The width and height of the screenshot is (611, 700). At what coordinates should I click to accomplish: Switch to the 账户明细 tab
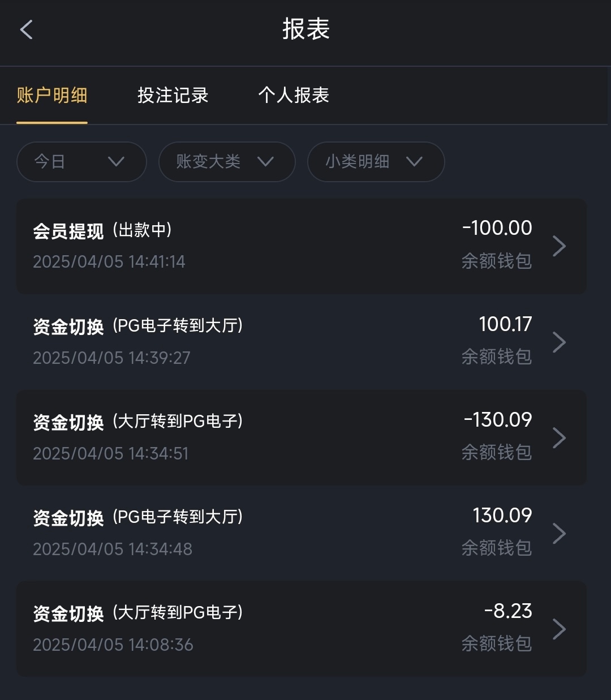pyautogui.click(x=52, y=96)
